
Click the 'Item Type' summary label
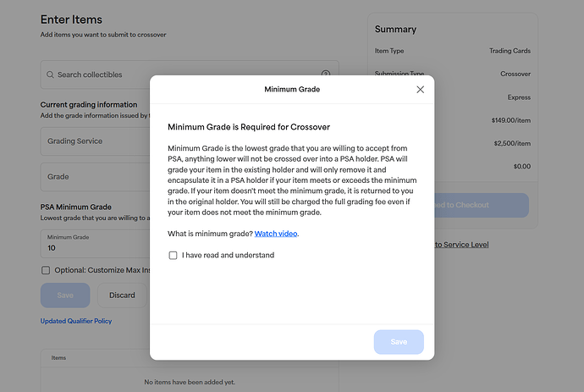tap(389, 51)
